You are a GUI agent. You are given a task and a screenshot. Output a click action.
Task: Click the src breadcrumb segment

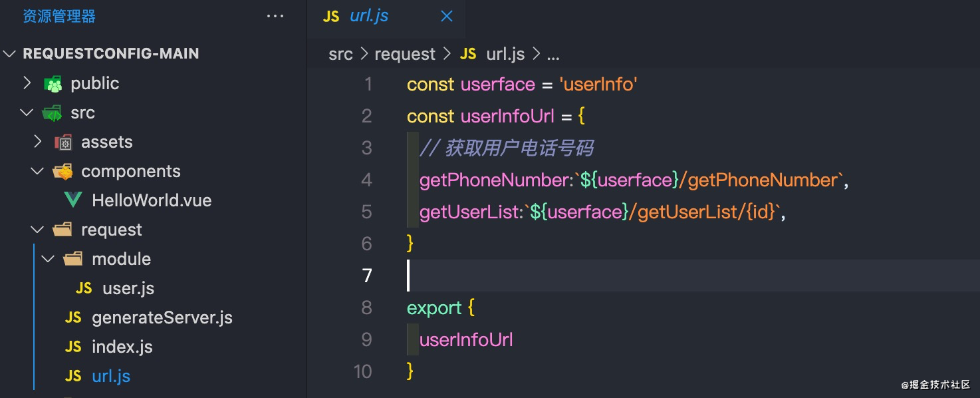coord(340,54)
